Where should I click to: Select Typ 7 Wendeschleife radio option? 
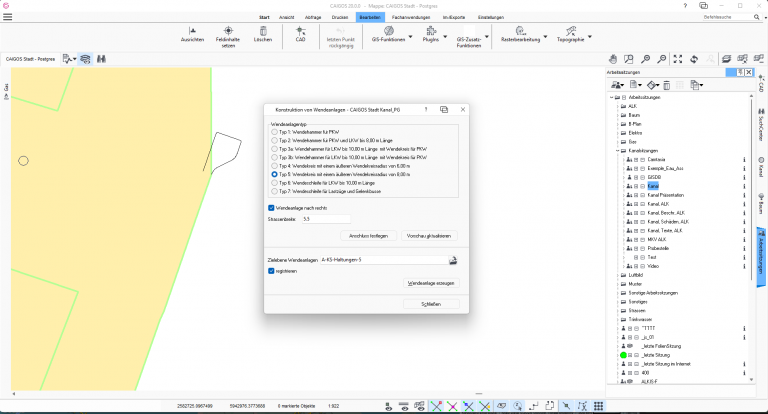(275, 192)
